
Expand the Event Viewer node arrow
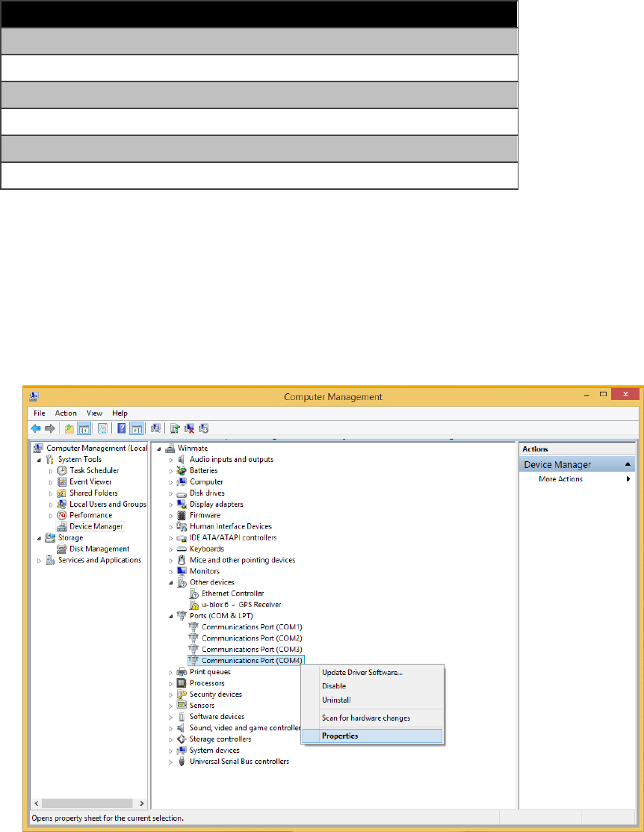51,482
